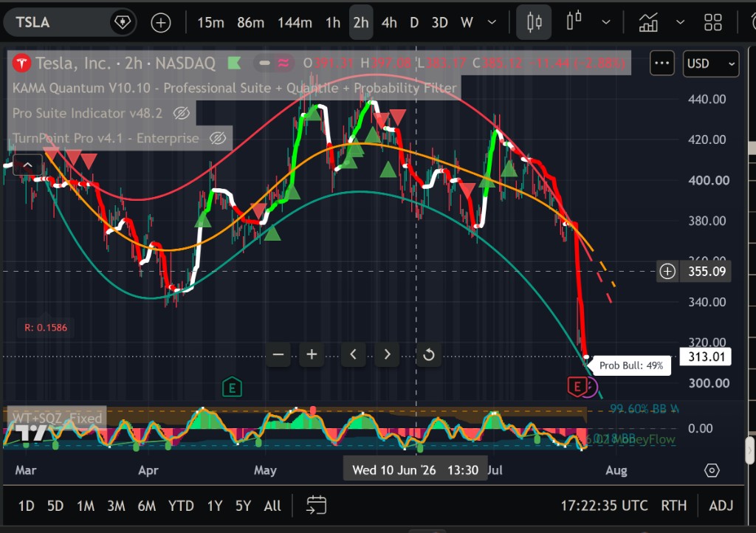Open the time axis settings hexagon icon
The width and height of the screenshot is (756, 533).
pyautogui.click(x=712, y=470)
